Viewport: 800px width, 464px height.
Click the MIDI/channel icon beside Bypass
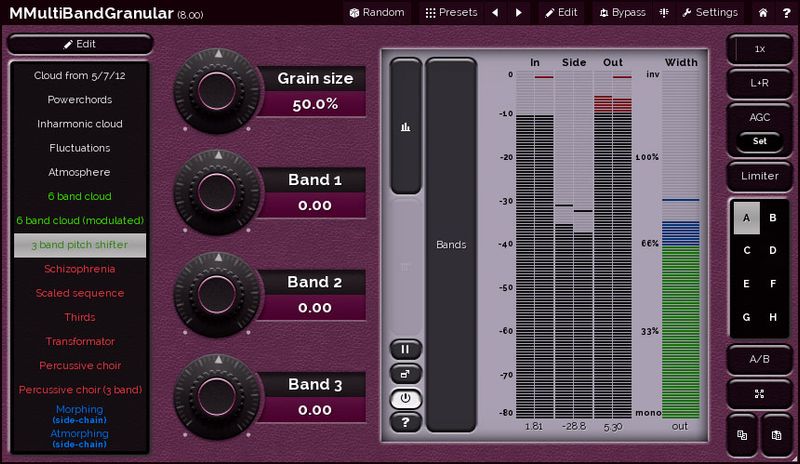[664, 12]
